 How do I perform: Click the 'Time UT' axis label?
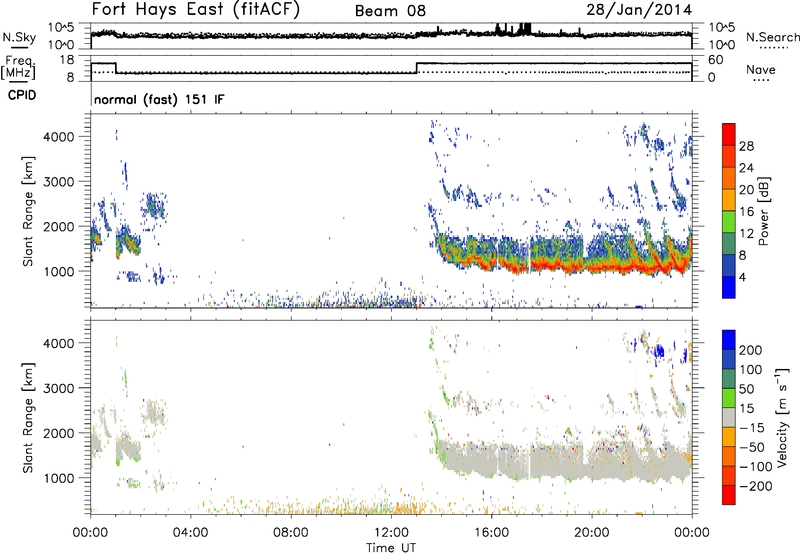[x=391, y=548]
